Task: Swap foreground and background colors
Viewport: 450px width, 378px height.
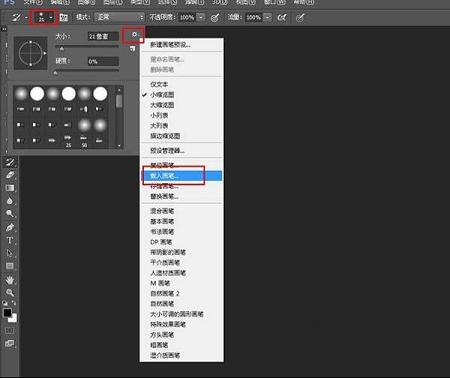Action: pos(14,303)
